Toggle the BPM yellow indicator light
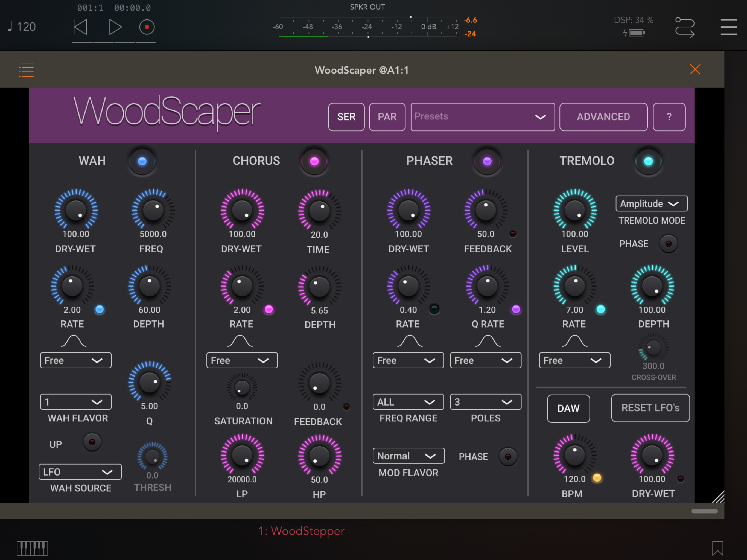 (x=597, y=478)
